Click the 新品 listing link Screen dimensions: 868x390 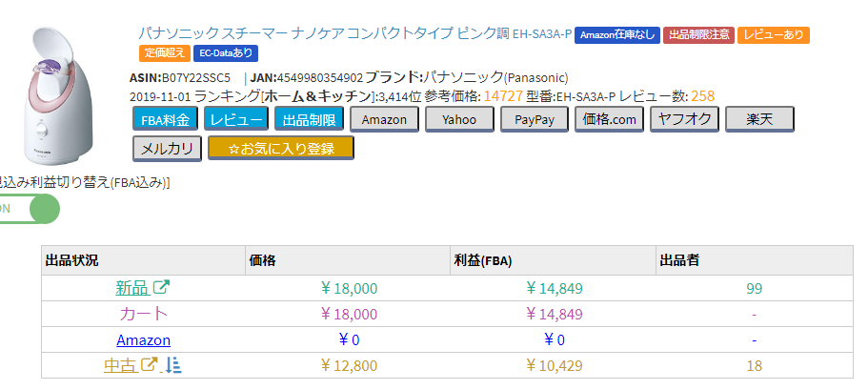pyautogui.click(x=132, y=288)
